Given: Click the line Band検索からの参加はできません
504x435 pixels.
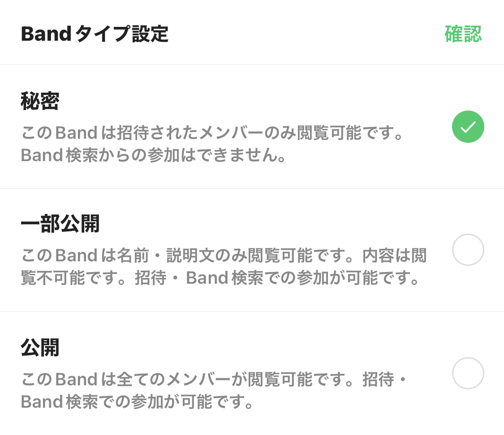Looking at the screenshot, I should point(153,155).
